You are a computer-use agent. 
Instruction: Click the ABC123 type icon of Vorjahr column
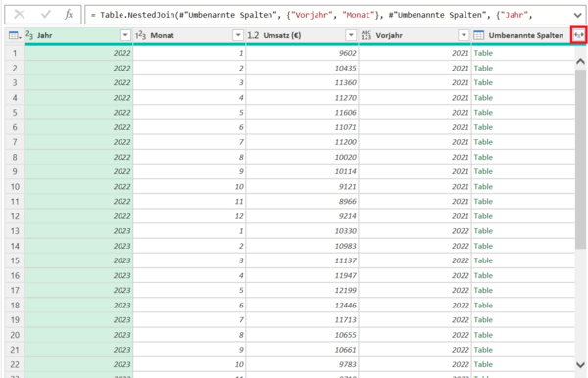click(366, 35)
